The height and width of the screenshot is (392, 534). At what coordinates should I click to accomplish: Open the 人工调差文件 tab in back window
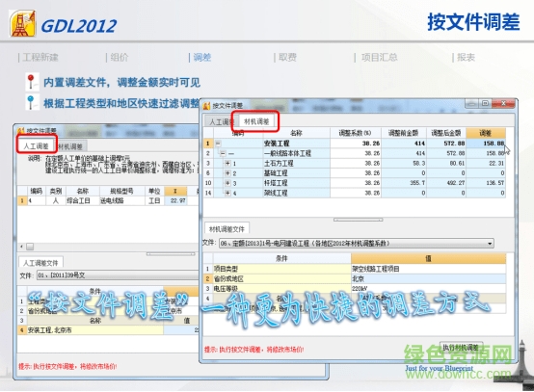[40, 263]
